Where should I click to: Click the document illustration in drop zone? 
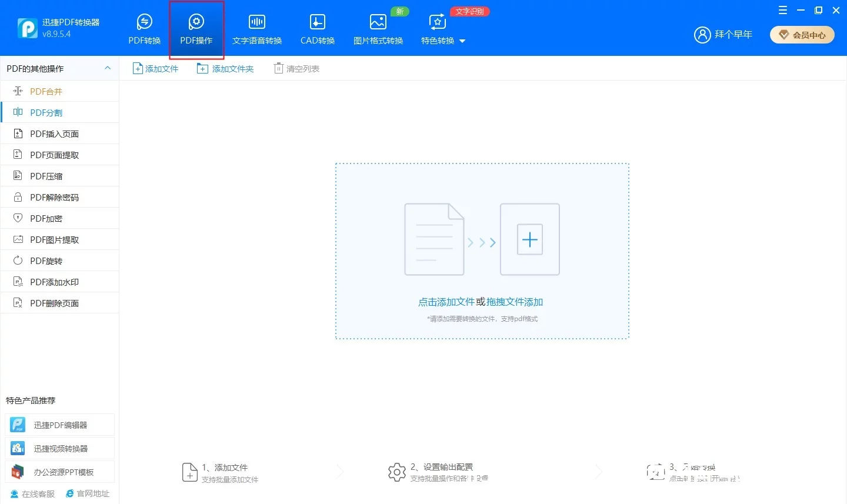(x=434, y=239)
